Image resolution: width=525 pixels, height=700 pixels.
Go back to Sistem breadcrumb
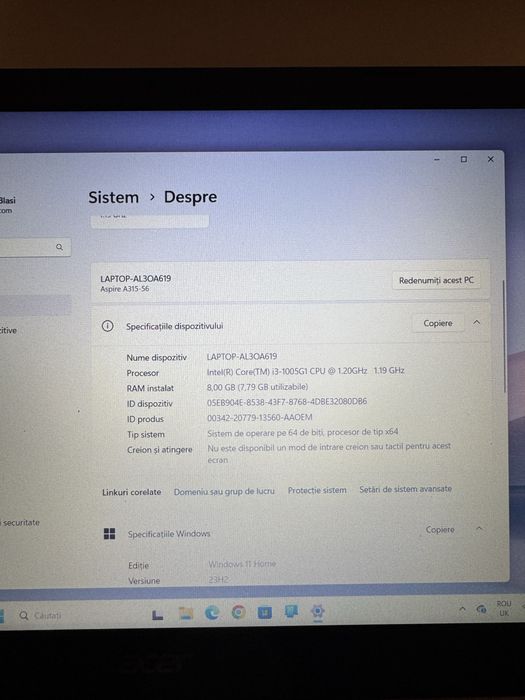[113, 197]
